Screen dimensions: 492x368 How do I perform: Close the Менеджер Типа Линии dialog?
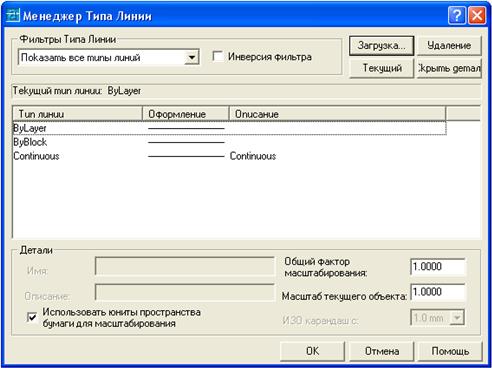[x=477, y=16]
